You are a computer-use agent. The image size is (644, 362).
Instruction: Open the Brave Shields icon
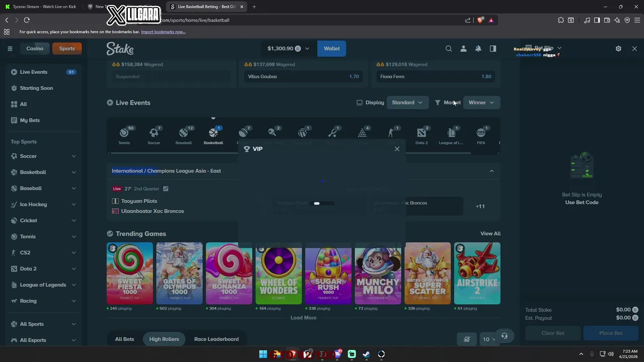480,20
